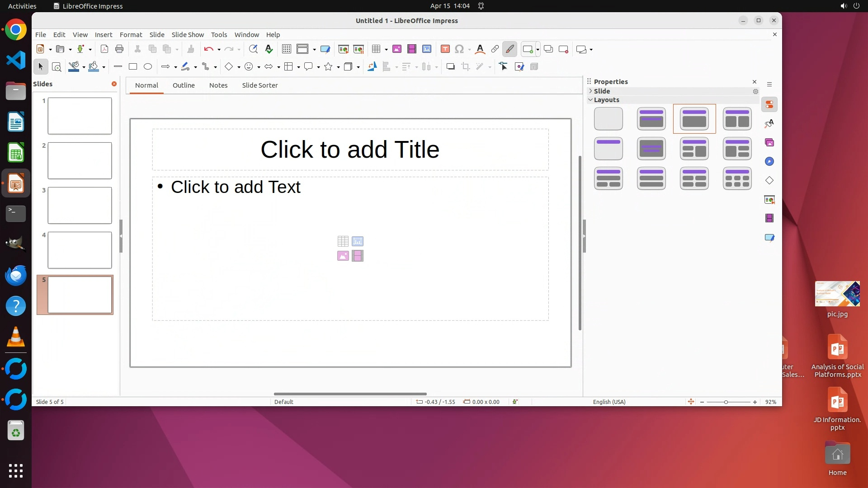Open the Slide Show menu
868x488 pixels.
click(188, 35)
